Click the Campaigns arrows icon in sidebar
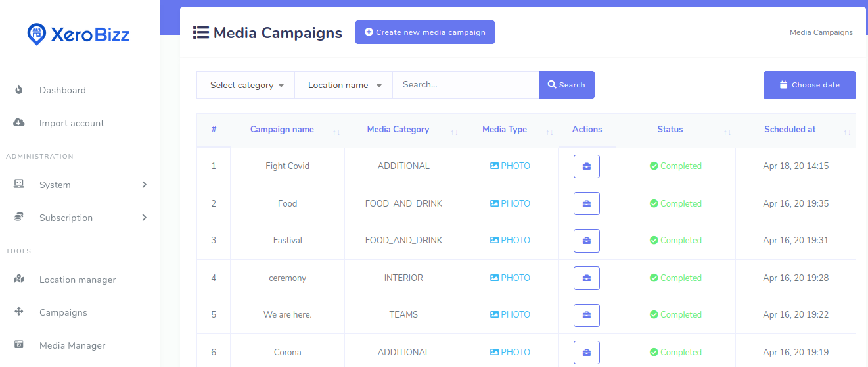Image resolution: width=868 pixels, height=367 pixels. point(19,312)
